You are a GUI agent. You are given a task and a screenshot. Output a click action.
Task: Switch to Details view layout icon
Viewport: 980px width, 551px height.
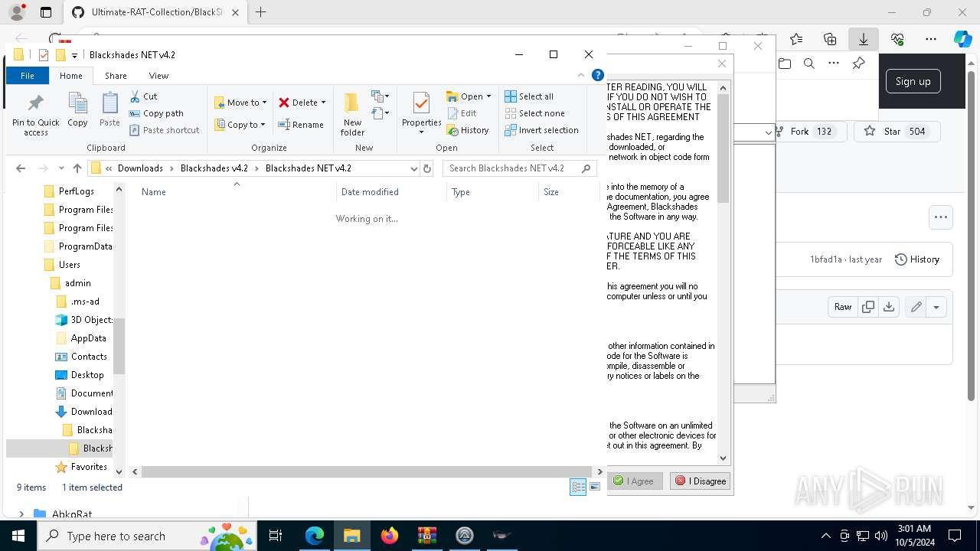578,487
